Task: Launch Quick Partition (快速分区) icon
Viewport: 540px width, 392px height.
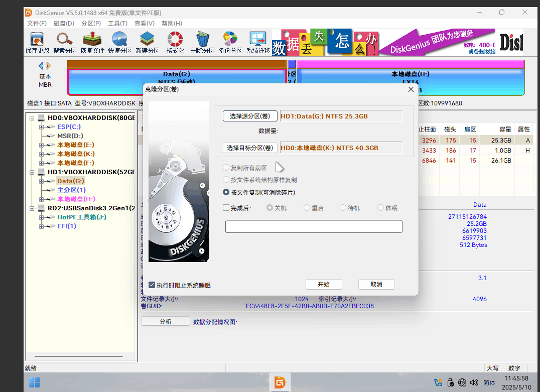Action: [120, 43]
